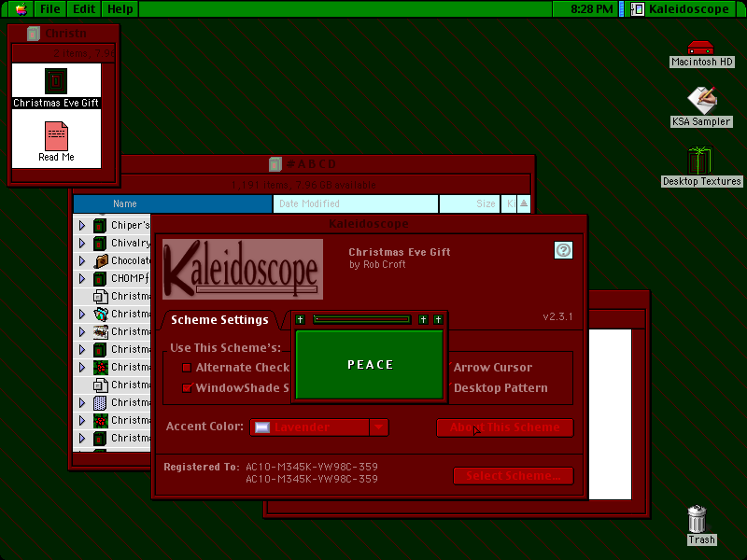747x560 pixels.
Task: Sort the list by the Size column
Action: 470,203
